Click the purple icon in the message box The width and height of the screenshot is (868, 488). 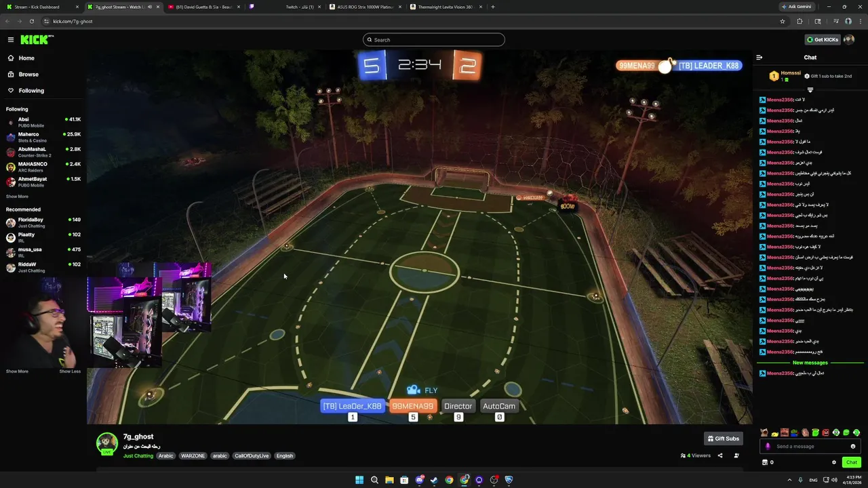[x=768, y=447]
